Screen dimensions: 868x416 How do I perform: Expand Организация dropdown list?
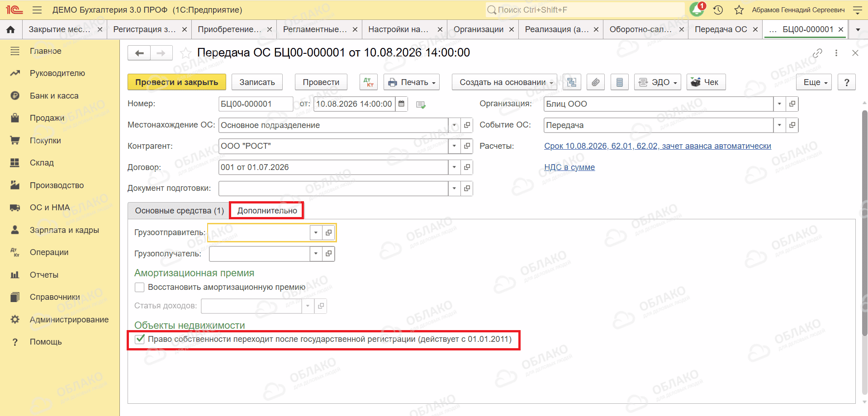click(779, 104)
